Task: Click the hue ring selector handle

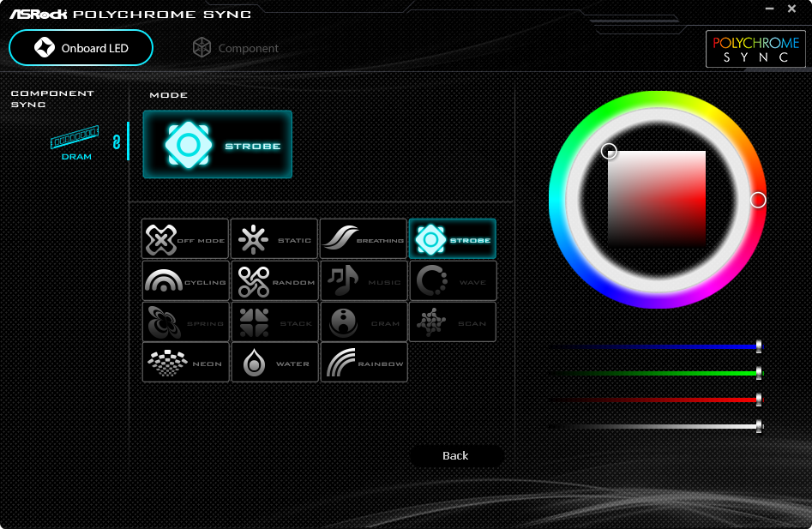Action: (758, 200)
